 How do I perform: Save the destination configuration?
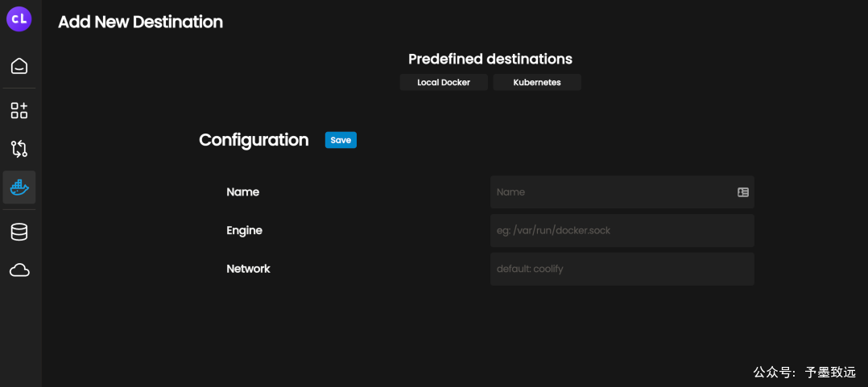pyautogui.click(x=341, y=140)
